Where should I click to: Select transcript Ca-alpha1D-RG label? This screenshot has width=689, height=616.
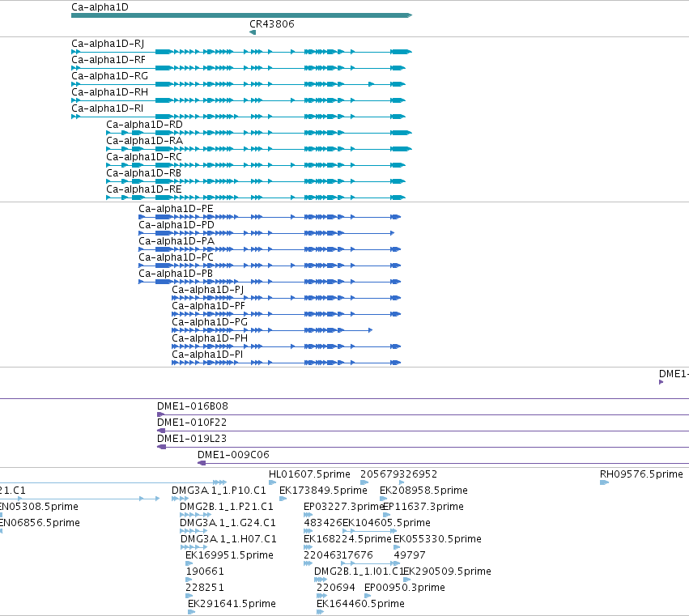(110, 76)
